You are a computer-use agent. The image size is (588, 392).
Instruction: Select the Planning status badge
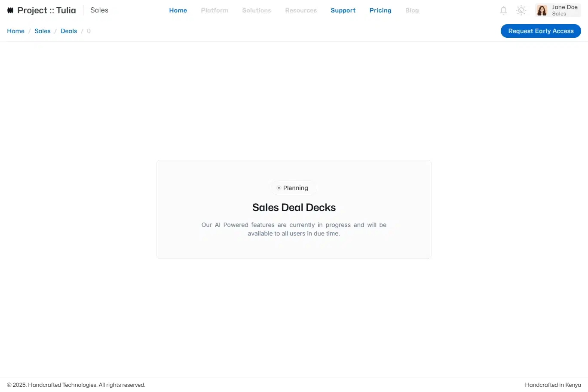point(294,188)
